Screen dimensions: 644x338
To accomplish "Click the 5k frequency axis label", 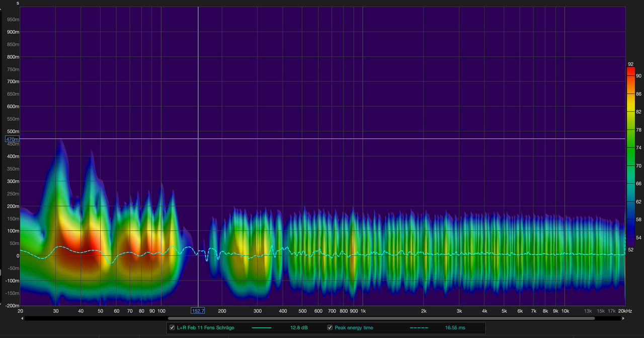I will click(504, 311).
